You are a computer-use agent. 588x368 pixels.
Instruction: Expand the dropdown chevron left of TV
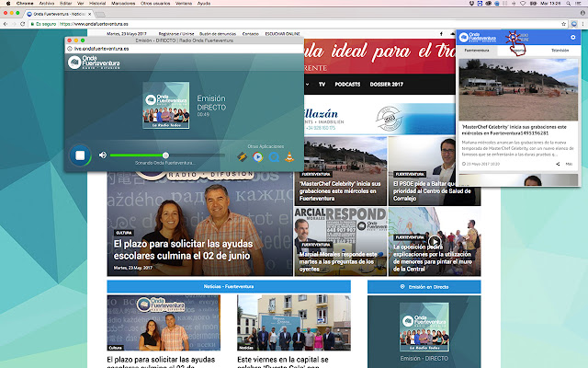click(x=307, y=84)
